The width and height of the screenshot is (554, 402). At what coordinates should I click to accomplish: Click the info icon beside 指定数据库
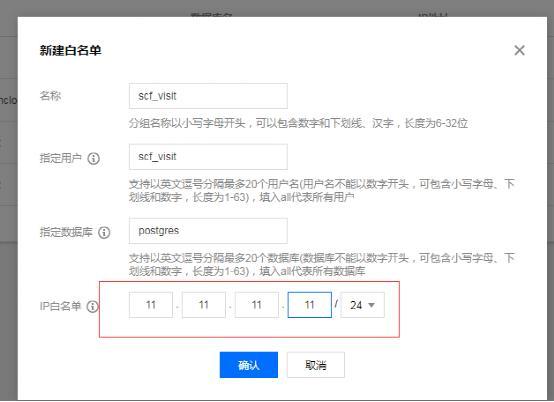[104, 232]
